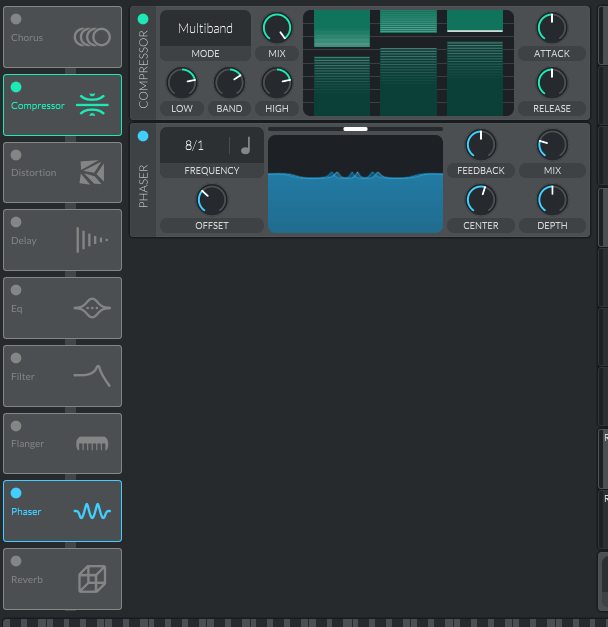
Task: Click the ATTACK knob
Action: [x=552, y=28]
